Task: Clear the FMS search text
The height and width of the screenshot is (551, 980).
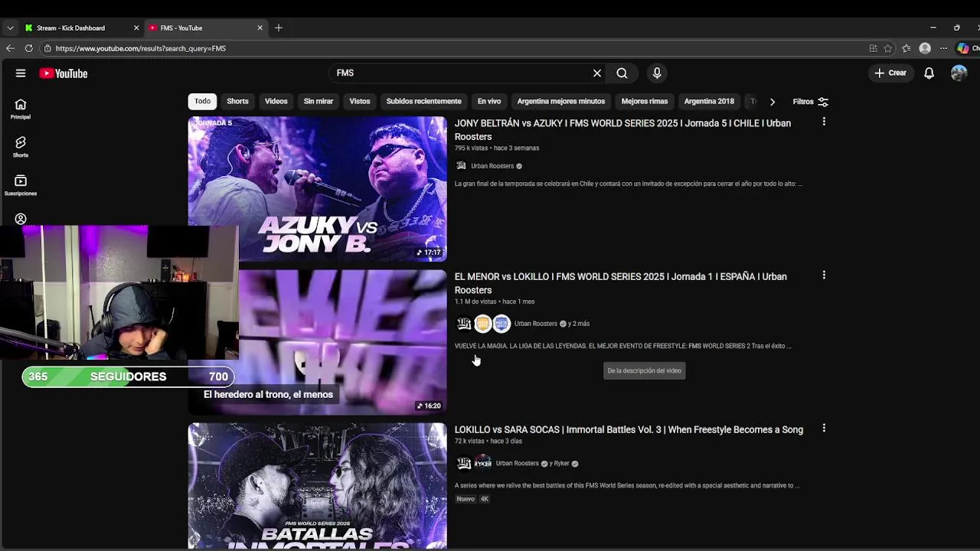Action: (597, 73)
